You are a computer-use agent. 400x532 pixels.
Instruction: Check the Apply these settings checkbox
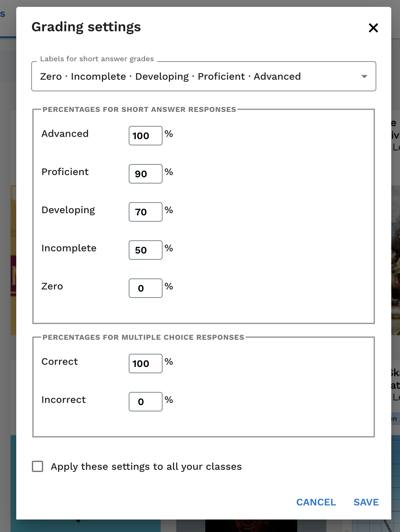pos(37,466)
